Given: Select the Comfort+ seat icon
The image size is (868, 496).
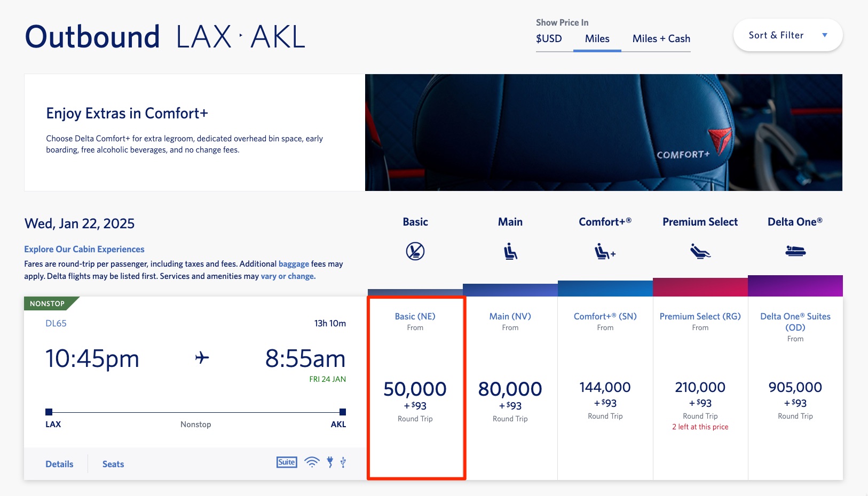Looking at the screenshot, I should [604, 250].
